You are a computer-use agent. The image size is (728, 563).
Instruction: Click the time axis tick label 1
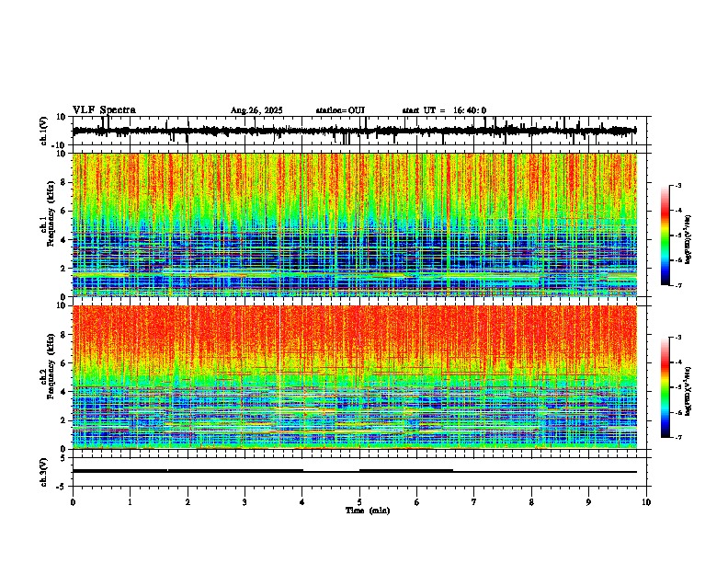[130, 502]
